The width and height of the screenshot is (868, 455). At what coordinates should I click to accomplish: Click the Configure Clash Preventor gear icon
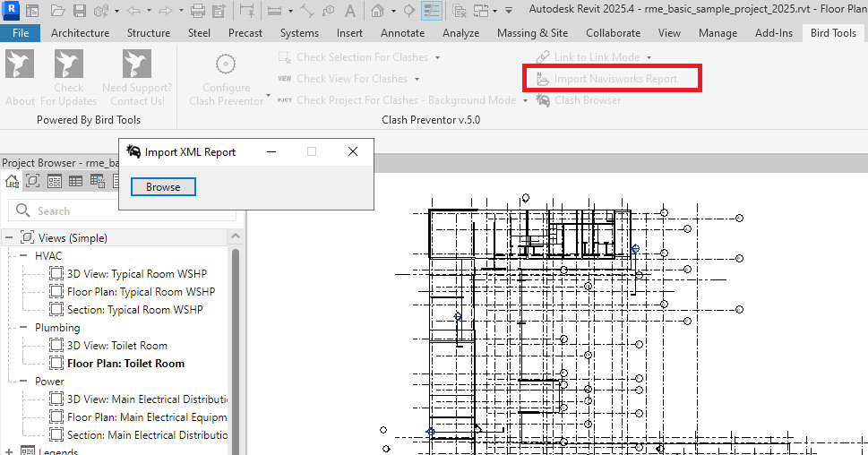click(226, 64)
